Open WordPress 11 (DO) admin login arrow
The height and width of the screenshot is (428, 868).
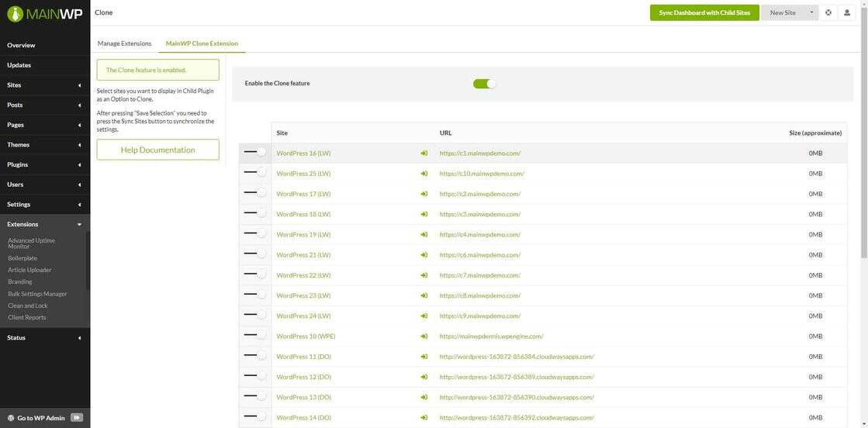[x=424, y=357]
